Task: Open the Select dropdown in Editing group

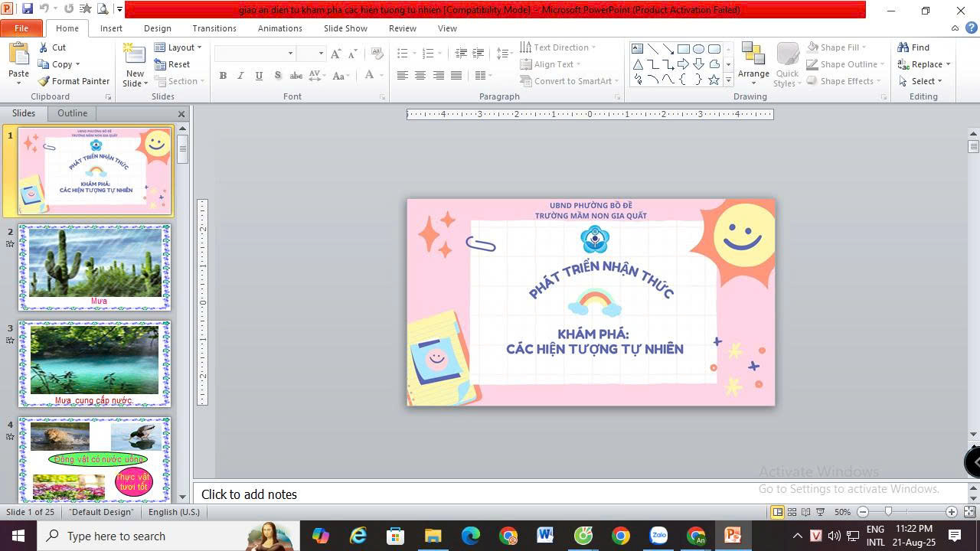Action: (x=922, y=81)
